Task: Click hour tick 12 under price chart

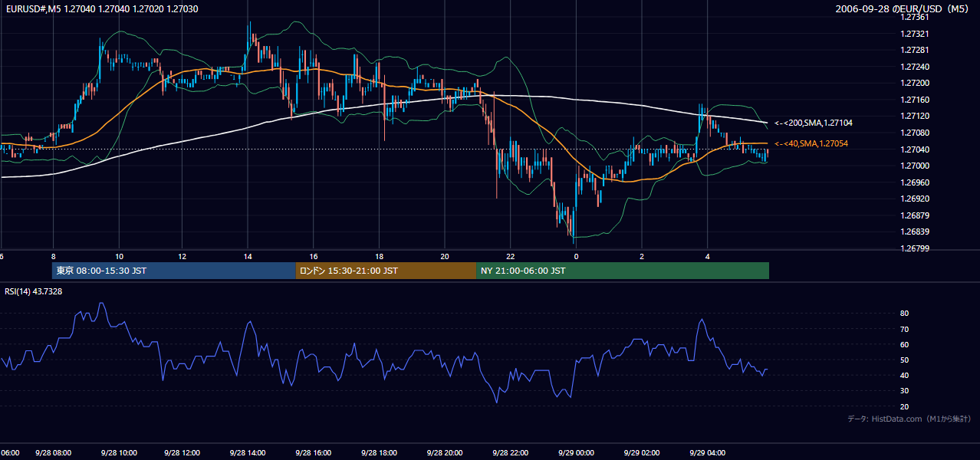Action: [183, 256]
